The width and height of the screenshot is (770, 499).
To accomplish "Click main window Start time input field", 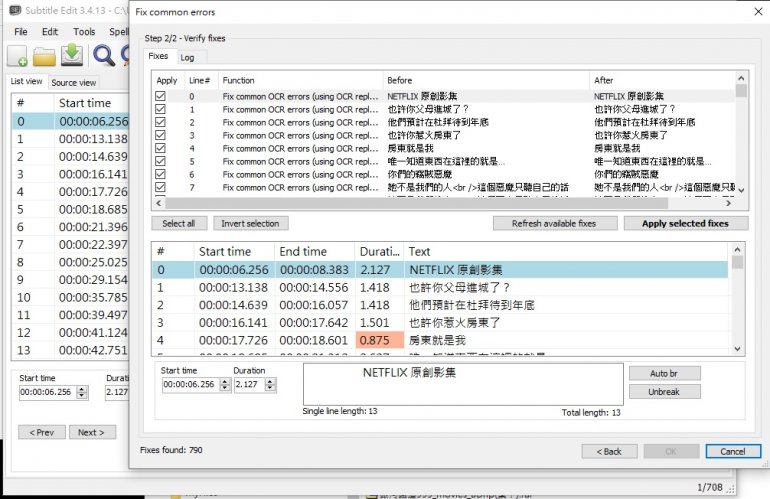I will pyautogui.click(x=48, y=392).
